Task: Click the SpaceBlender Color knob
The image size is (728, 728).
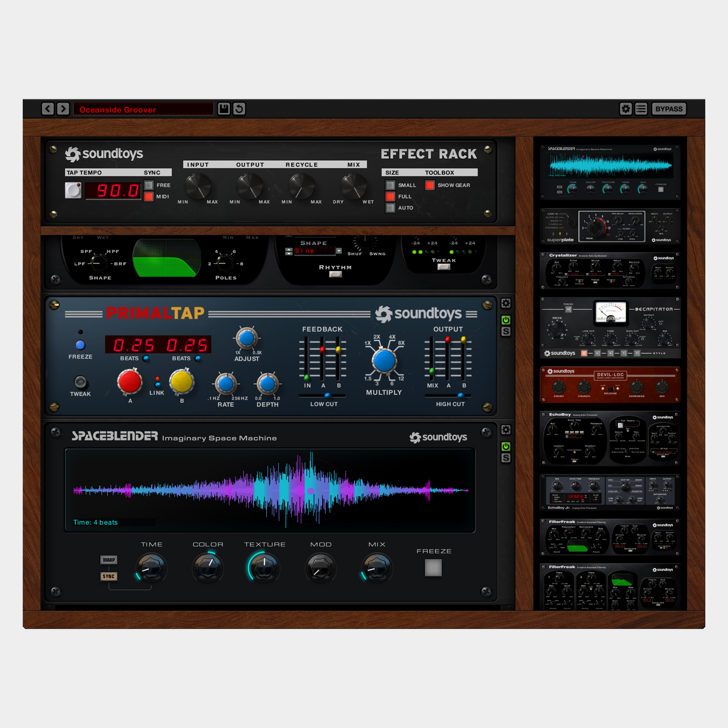Action: (208, 568)
